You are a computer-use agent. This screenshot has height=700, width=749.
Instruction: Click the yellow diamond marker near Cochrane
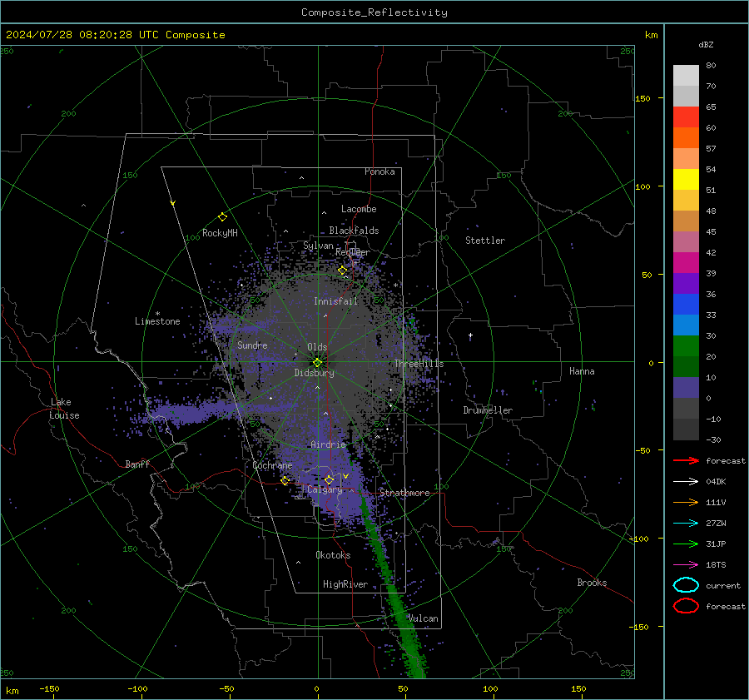pos(285,481)
